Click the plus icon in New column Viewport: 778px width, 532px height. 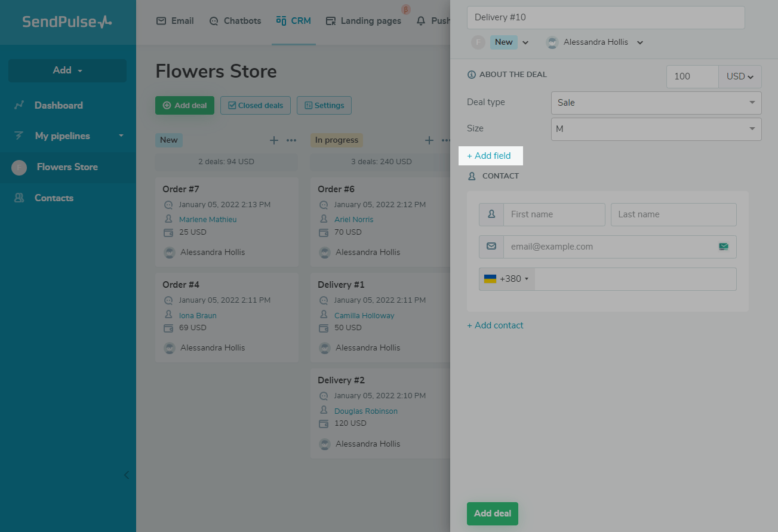click(x=274, y=140)
